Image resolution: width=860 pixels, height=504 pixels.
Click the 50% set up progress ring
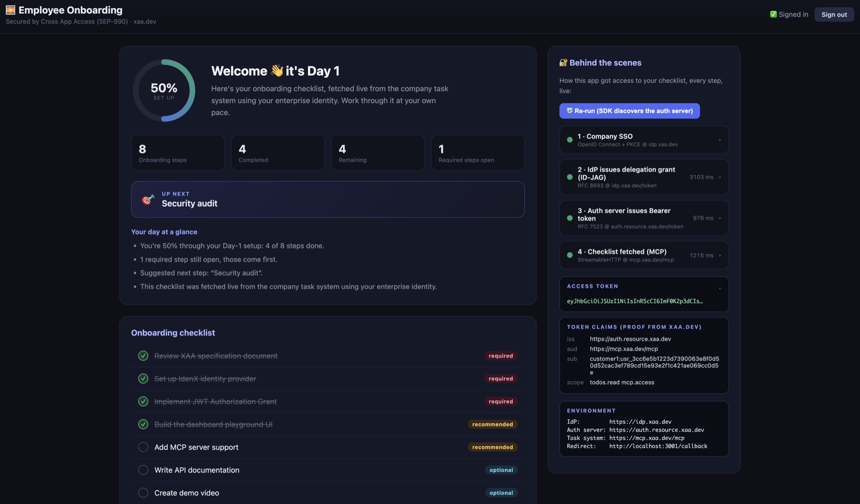pos(164,91)
